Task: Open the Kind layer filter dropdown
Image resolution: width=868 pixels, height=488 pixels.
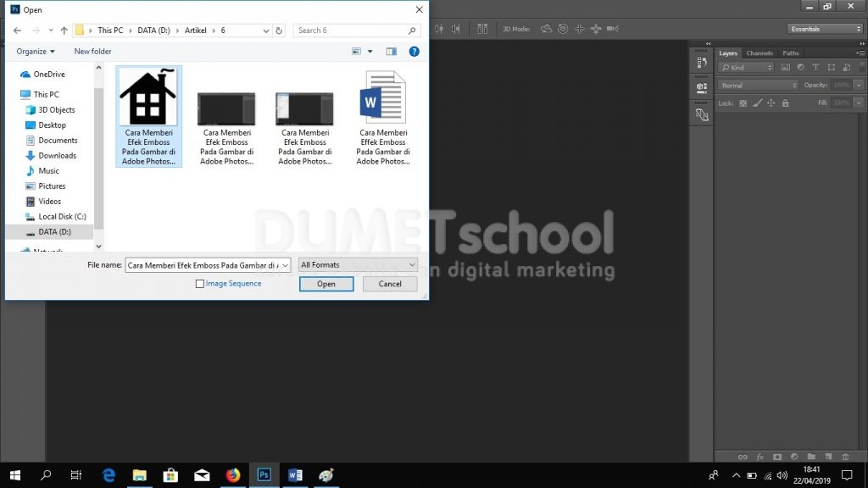Action: pyautogui.click(x=746, y=68)
